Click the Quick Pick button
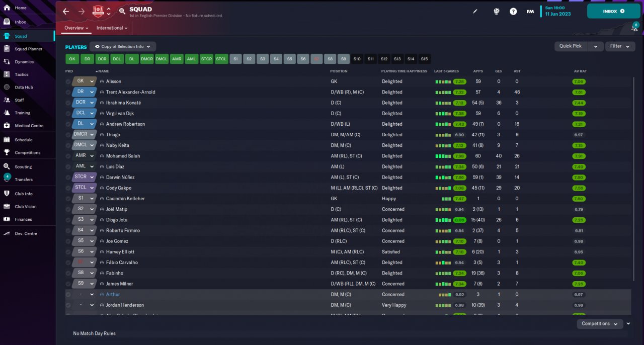Viewport: 644px width, 345px height. [x=571, y=46]
